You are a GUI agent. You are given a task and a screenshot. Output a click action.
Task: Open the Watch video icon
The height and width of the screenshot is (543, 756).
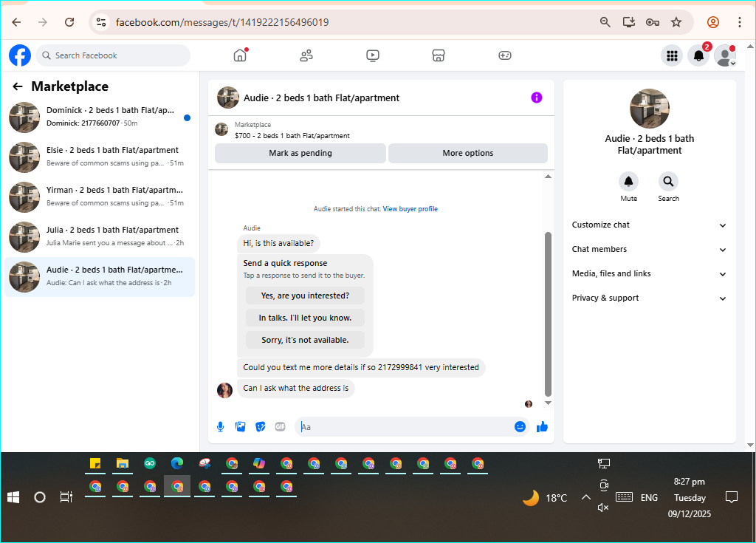point(372,55)
